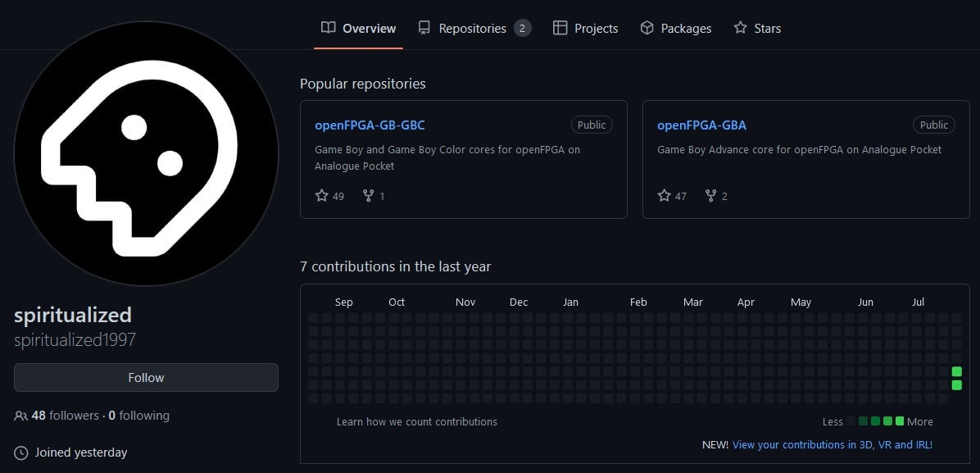Click the star icon on openFPGA-GB-GBC

click(x=321, y=195)
